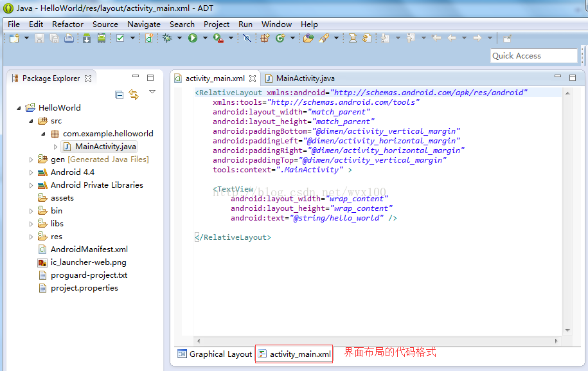Select AndroidManifest.xml file

click(x=84, y=249)
